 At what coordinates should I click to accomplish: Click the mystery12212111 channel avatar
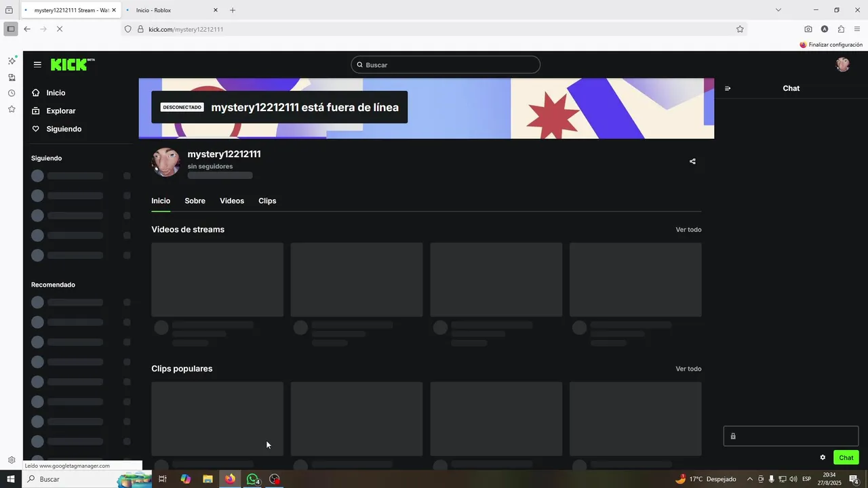pyautogui.click(x=165, y=162)
